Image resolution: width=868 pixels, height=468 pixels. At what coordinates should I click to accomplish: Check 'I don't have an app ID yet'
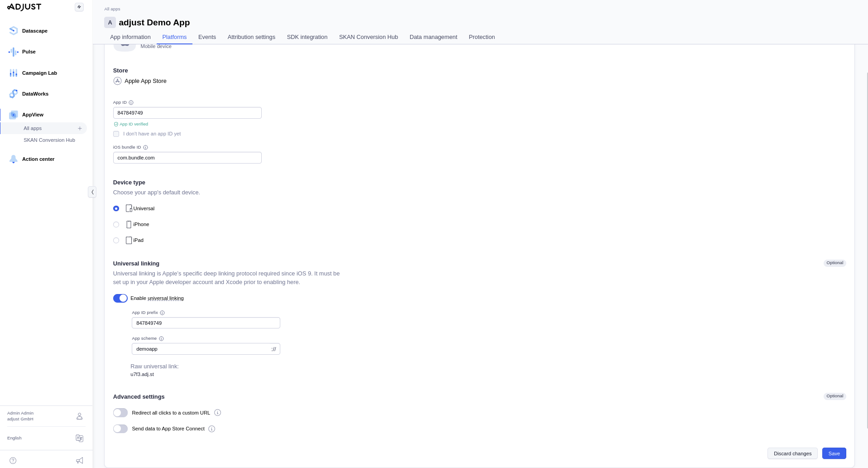pyautogui.click(x=116, y=134)
